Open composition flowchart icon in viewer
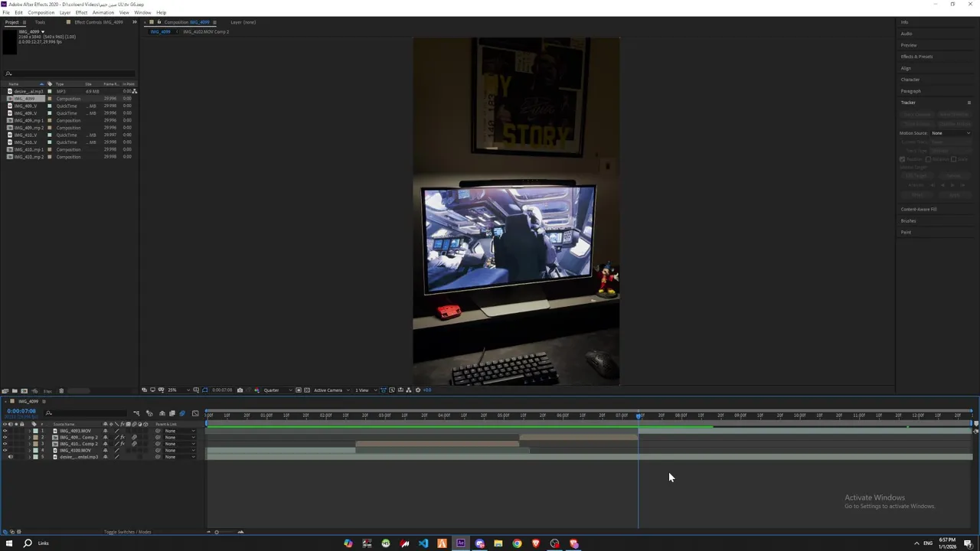The width and height of the screenshot is (980, 551). [408, 390]
